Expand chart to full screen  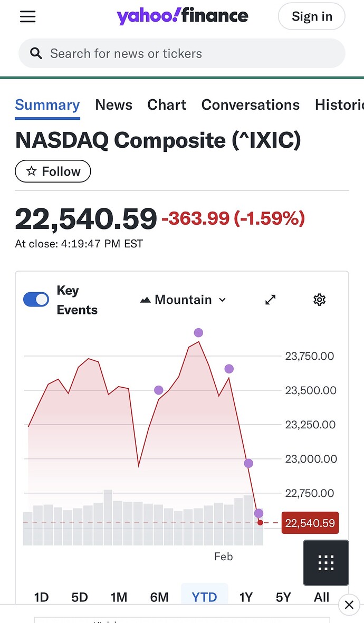[270, 300]
